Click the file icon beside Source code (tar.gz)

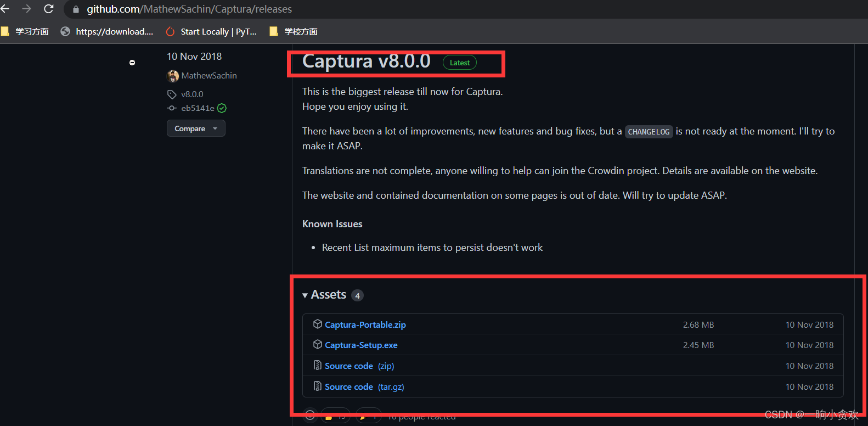(x=318, y=386)
